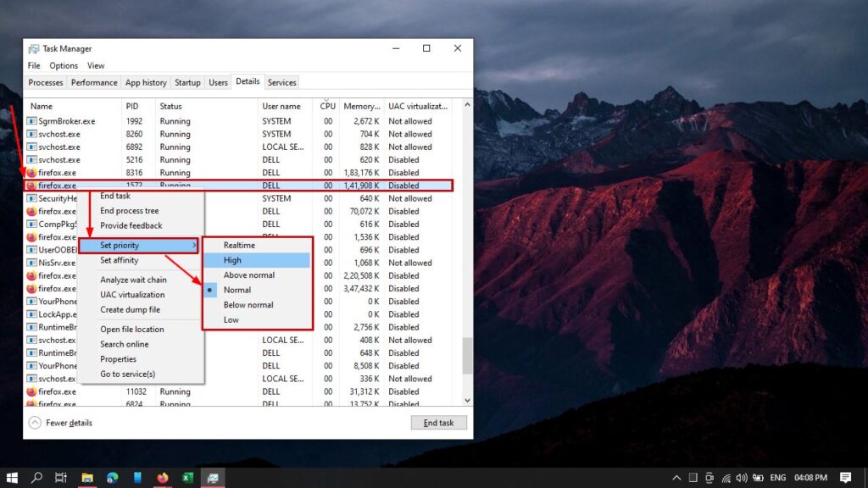Viewport: 868px width, 488px height.
Task: Open the File menu in Task Manager
Action: 34,65
